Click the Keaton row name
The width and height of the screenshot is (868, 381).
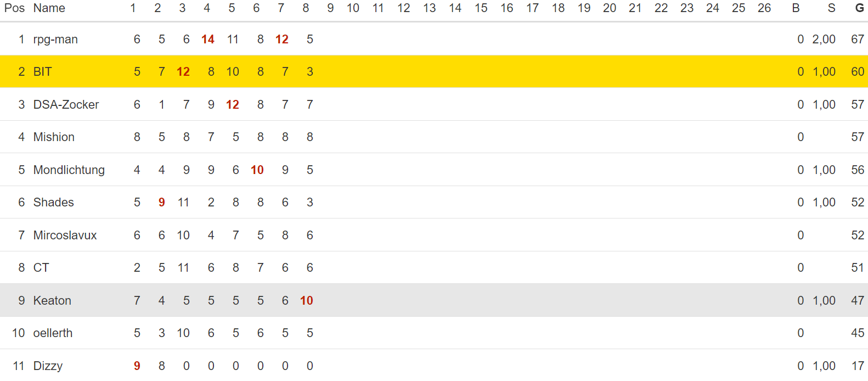coord(52,300)
